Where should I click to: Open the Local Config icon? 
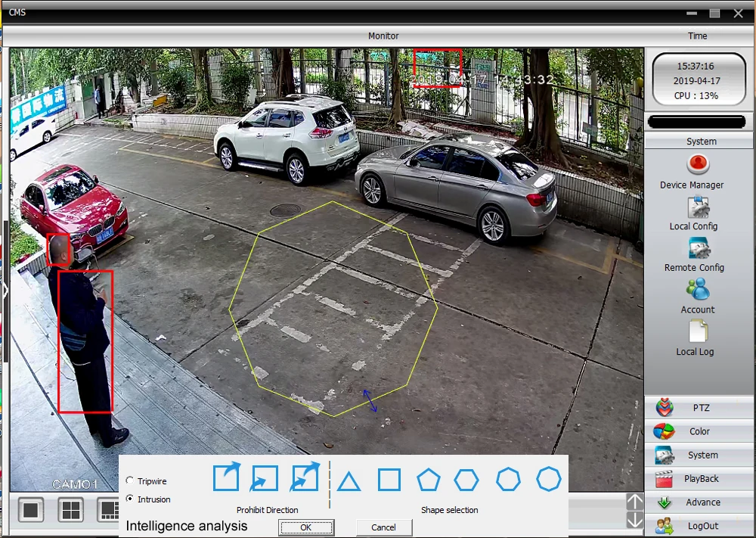(698, 207)
